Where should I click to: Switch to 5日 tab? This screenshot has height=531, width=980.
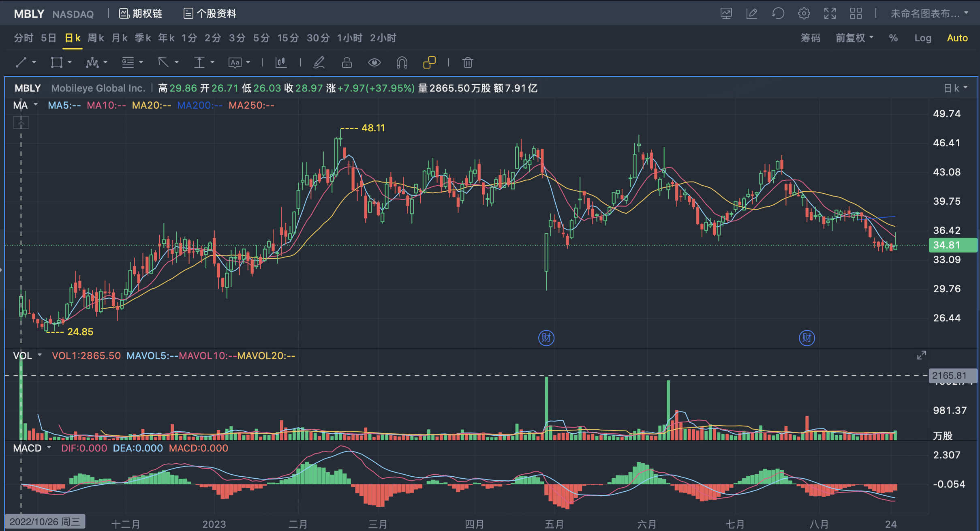coord(49,38)
